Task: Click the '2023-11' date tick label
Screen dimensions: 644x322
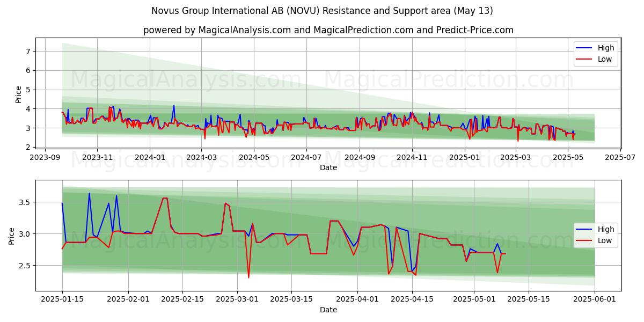Action: (97, 157)
